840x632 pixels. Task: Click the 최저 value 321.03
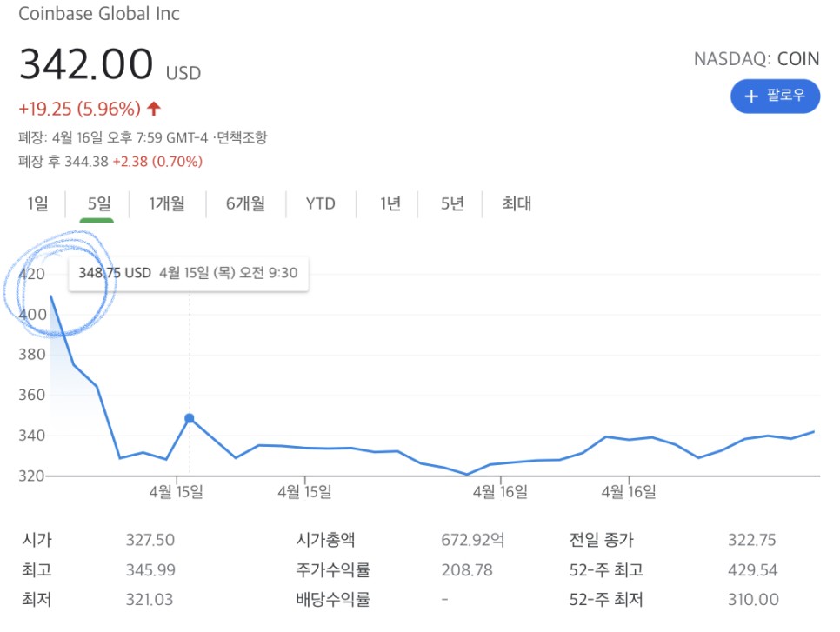point(150,599)
